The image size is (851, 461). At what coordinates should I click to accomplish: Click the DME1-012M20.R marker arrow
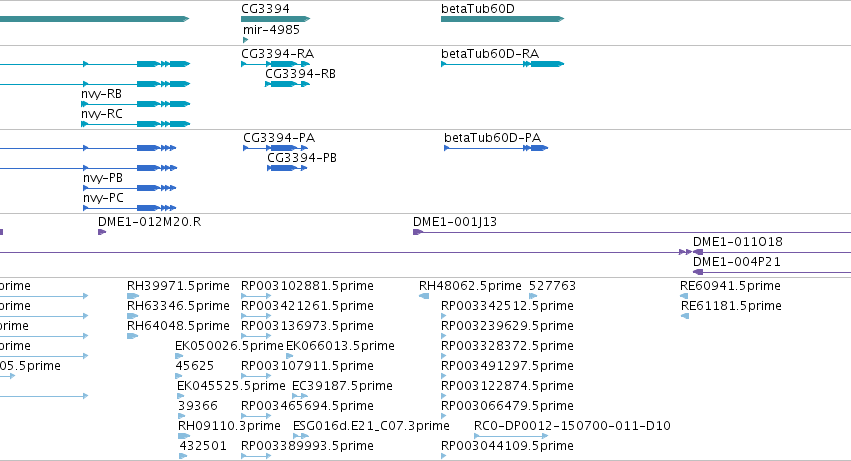(x=102, y=232)
